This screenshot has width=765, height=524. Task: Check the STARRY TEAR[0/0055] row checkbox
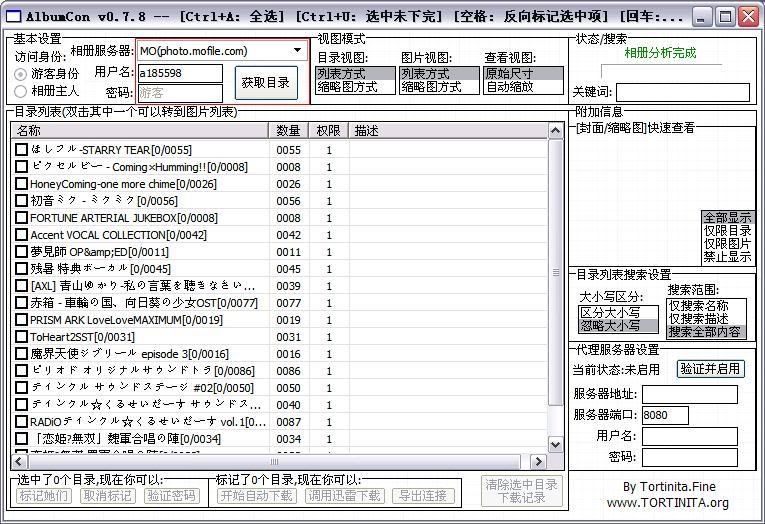(x=21, y=149)
